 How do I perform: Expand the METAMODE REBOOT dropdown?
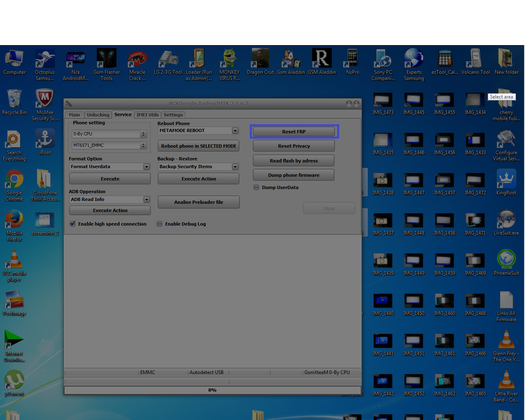tap(235, 131)
